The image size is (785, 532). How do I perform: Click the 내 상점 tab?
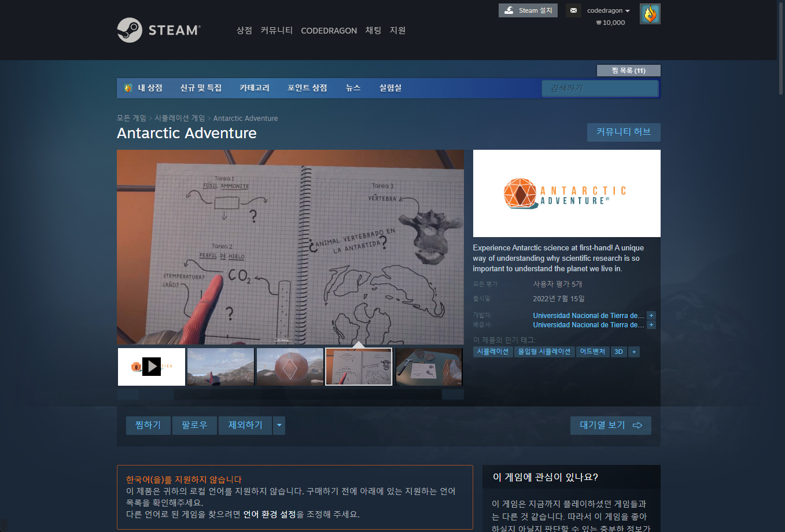(x=150, y=88)
